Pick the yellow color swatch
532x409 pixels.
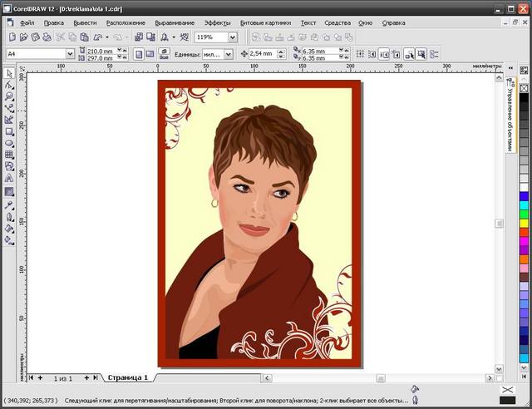click(525, 224)
